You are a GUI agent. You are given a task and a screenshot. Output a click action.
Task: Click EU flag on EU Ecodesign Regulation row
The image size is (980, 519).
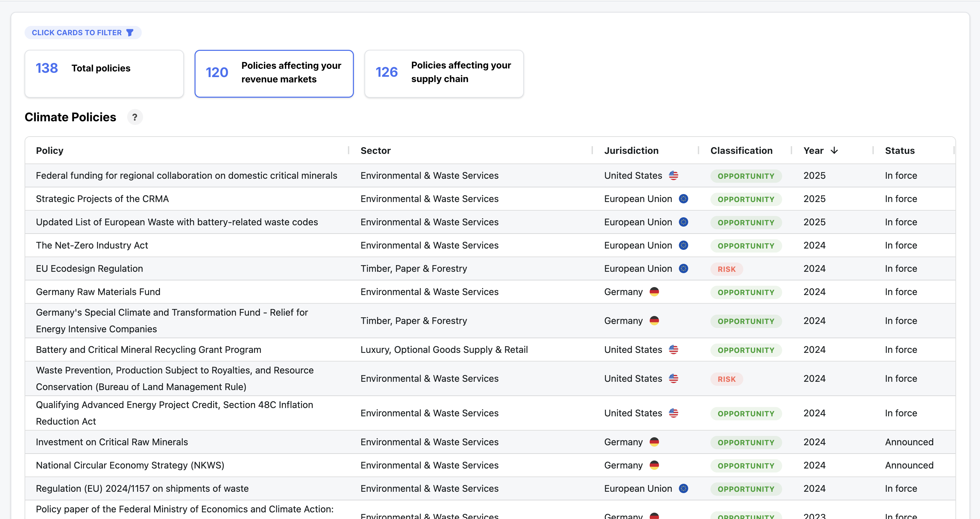click(x=683, y=268)
